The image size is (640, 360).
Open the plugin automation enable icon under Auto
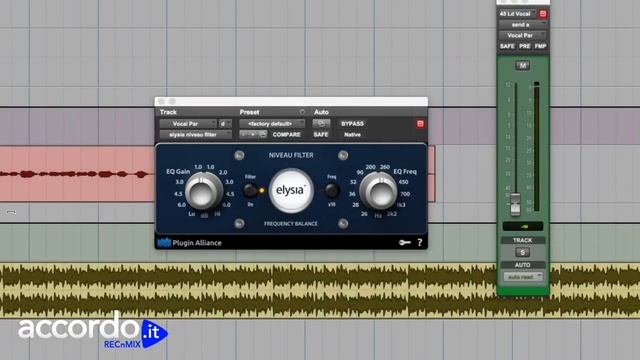coord(321,123)
